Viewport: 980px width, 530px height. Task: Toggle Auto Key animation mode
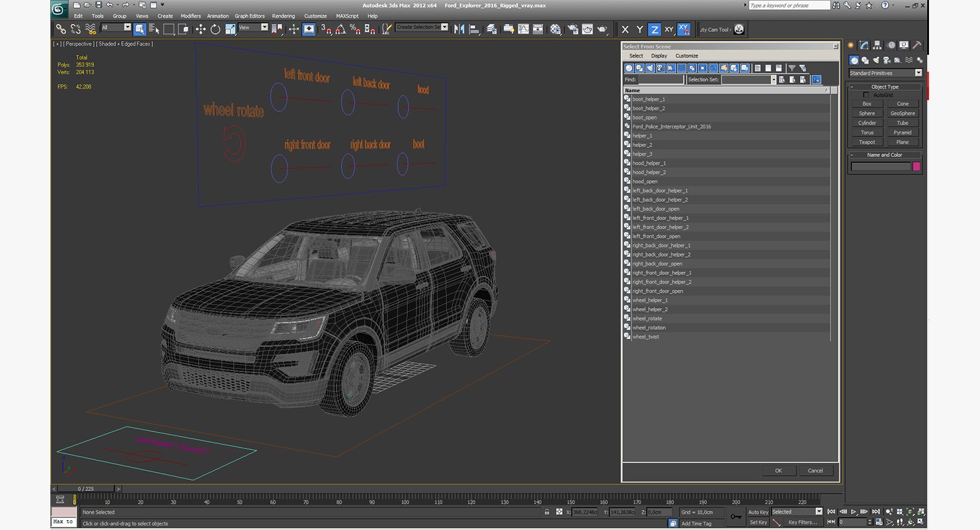(758, 512)
